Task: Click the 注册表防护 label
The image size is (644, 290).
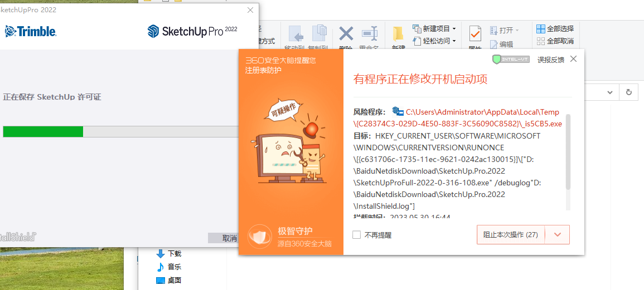Action: 263,70
